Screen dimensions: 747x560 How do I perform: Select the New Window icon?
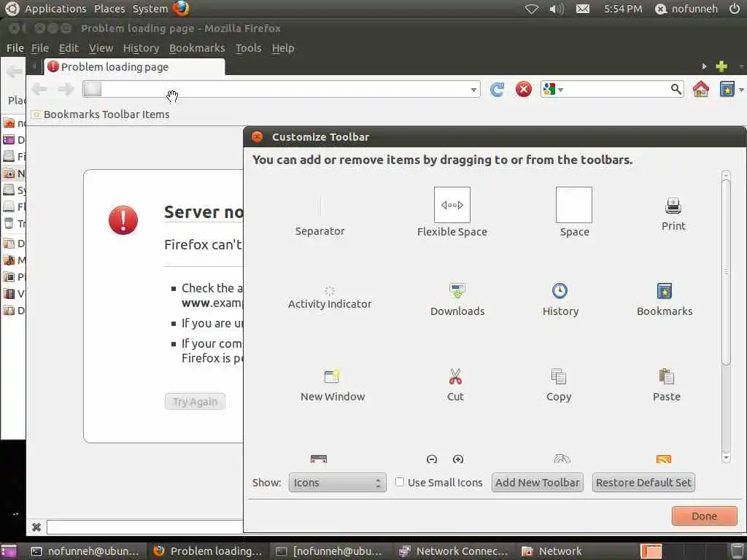pos(332,376)
